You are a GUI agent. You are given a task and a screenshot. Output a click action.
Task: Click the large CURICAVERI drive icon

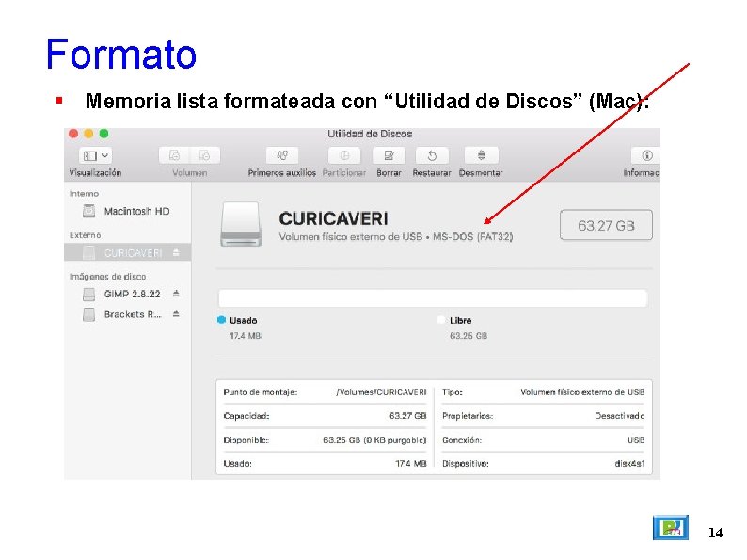[241, 224]
